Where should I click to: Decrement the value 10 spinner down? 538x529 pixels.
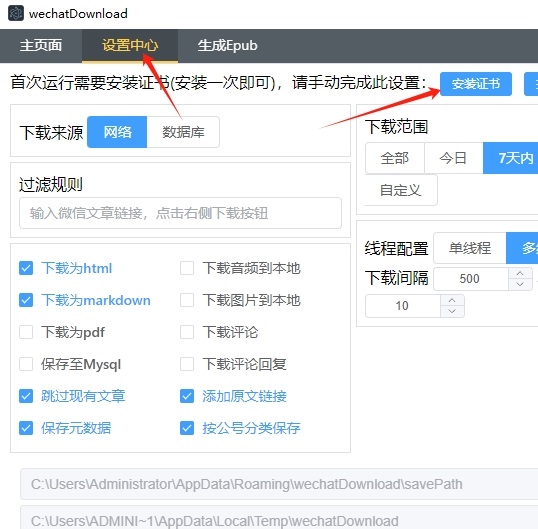452,311
